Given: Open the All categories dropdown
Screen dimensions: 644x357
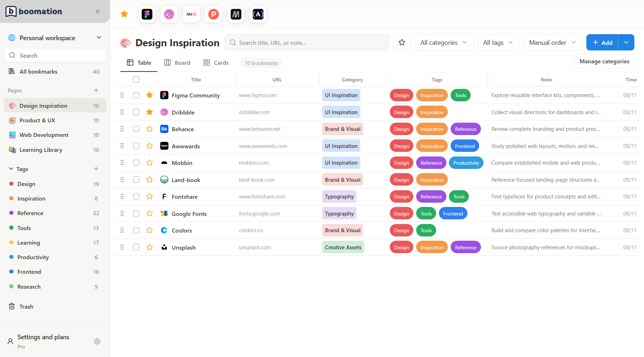Looking at the screenshot, I should pos(444,42).
